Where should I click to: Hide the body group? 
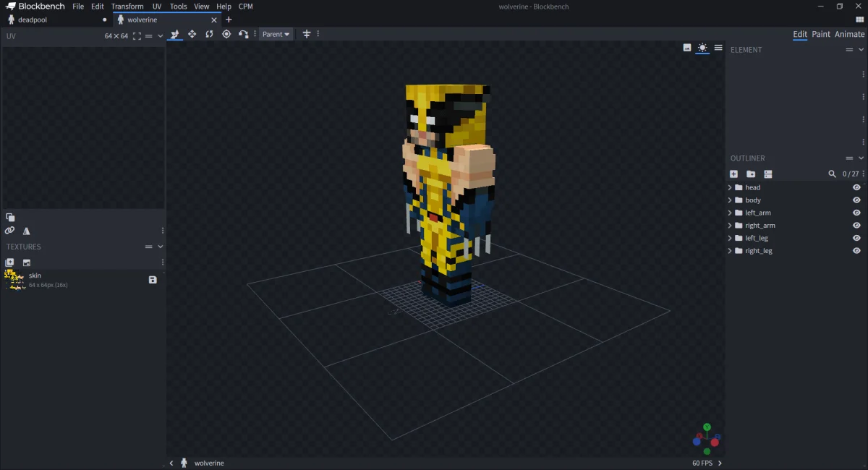click(x=856, y=200)
